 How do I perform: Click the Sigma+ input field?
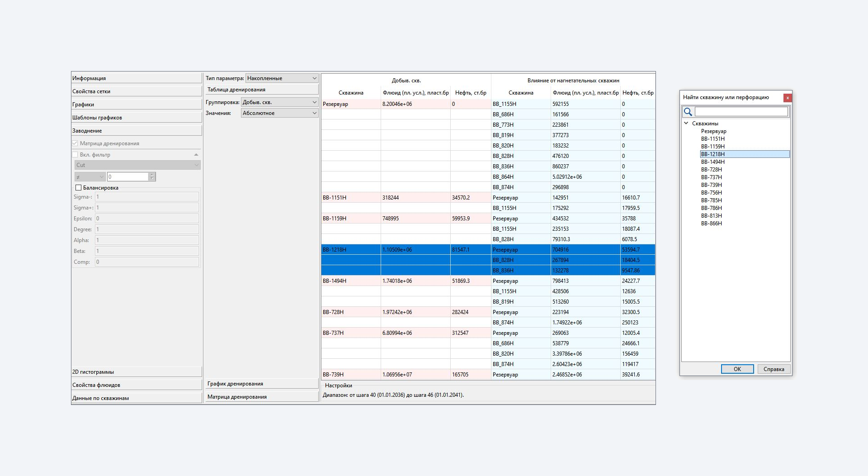(147, 208)
